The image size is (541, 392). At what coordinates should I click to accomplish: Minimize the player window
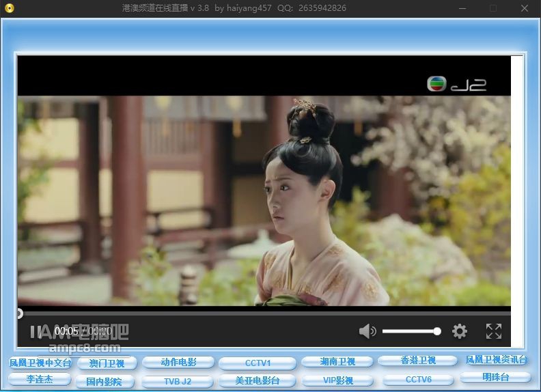click(462, 8)
